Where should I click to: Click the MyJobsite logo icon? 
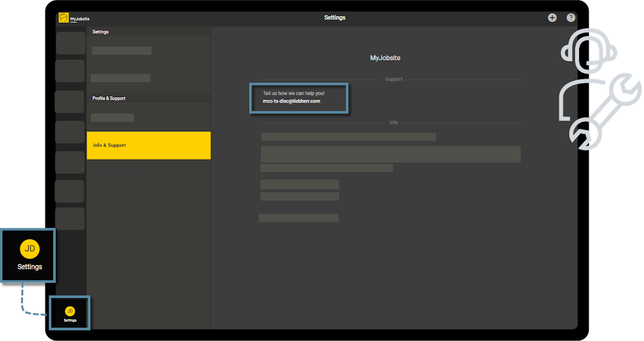63,18
